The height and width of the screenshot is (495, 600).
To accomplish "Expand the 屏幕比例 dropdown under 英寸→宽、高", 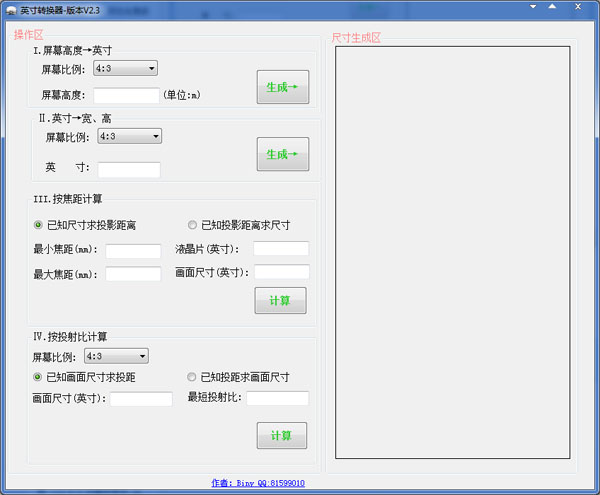I will 129,136.
